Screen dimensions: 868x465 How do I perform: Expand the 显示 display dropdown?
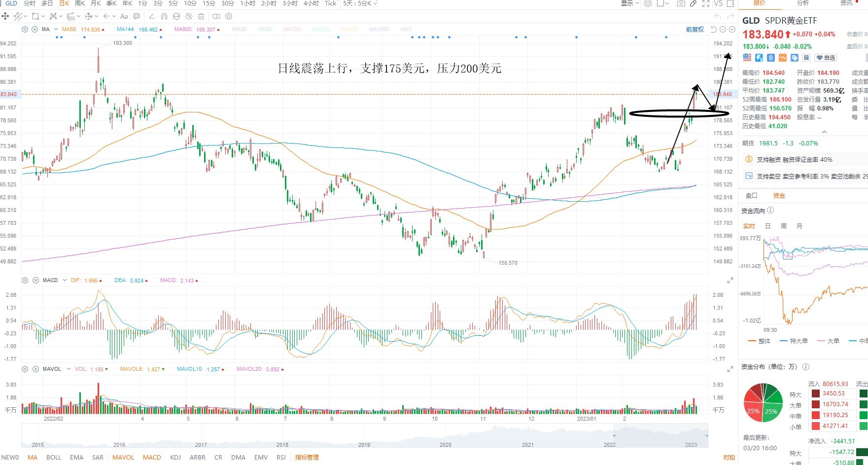[x=629, y=3]
